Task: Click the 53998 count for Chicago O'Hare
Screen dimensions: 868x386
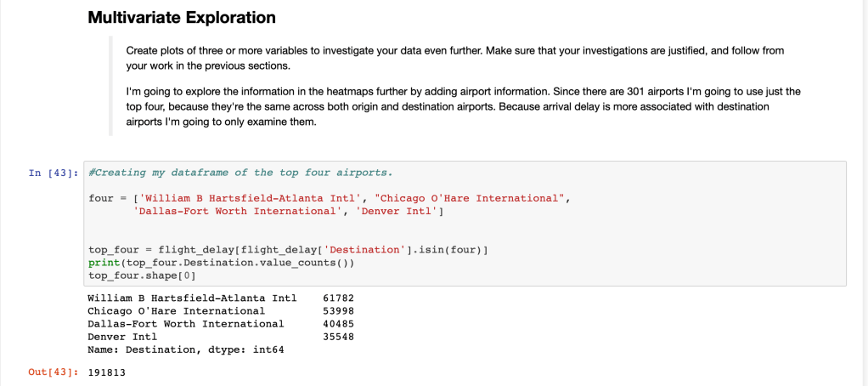Action: tap(338, 311)
